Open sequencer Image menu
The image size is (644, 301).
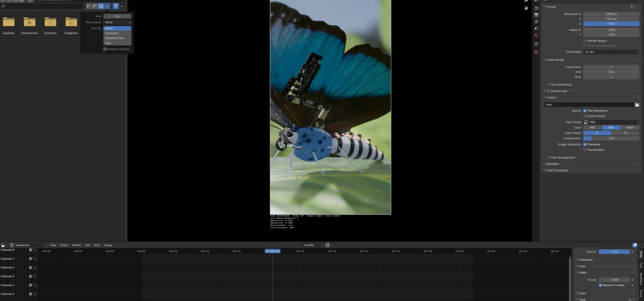[x=108, y=245]
